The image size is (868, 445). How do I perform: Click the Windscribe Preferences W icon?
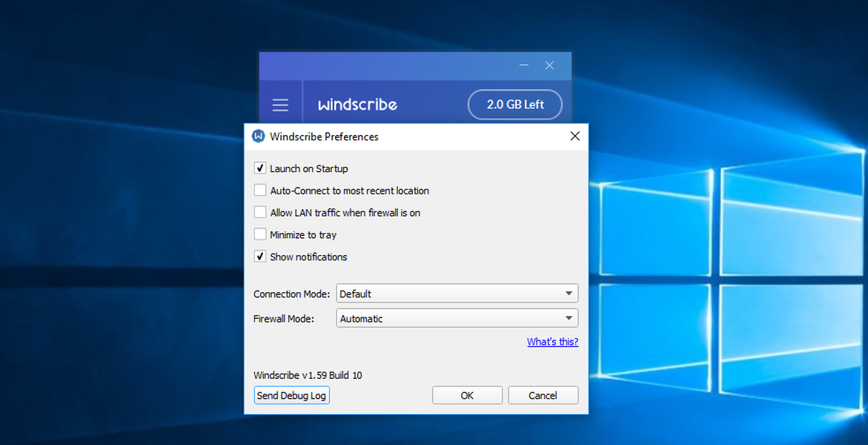[258, 136]
